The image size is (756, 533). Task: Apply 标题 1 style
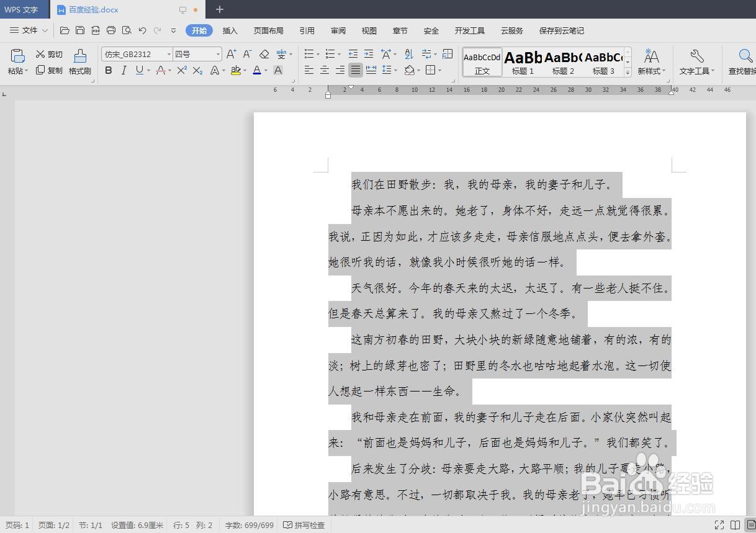[523, 62]
